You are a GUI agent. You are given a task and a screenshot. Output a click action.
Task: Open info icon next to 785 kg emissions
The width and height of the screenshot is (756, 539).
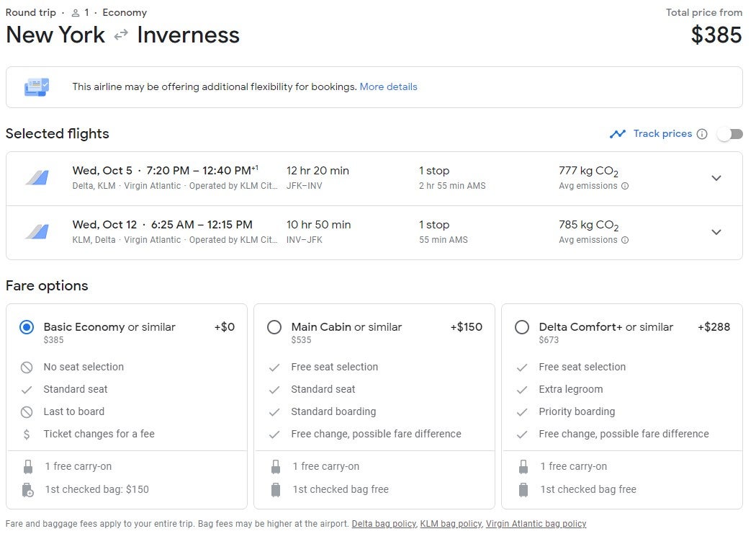(x=625, y=240)
